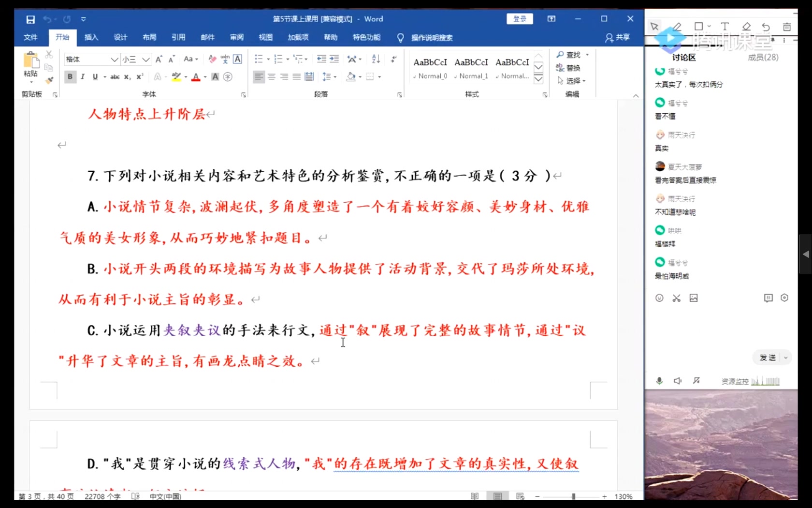Viewport: 812px width, 508px height.
Task: Toggle superscript formatting
Action: coord(140,76)
